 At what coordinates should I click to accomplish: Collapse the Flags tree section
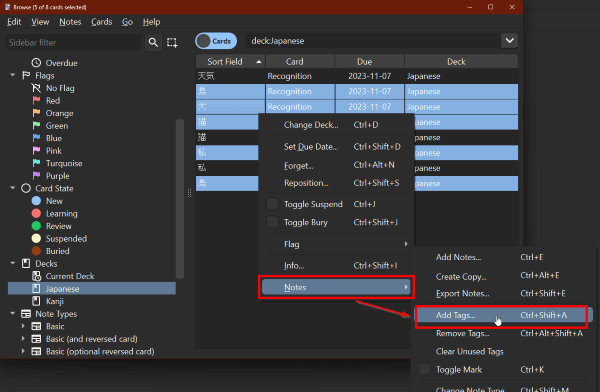[x=13, y=75]
